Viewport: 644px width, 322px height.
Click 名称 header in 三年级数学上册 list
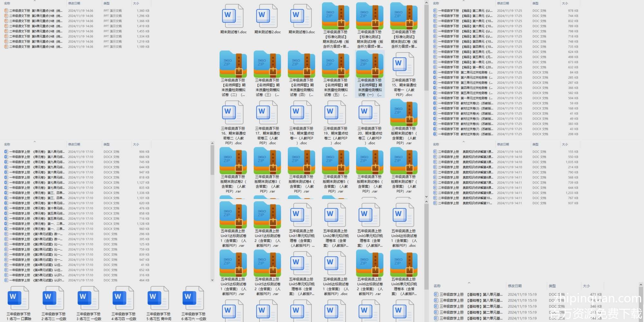[x=437, y=286]
